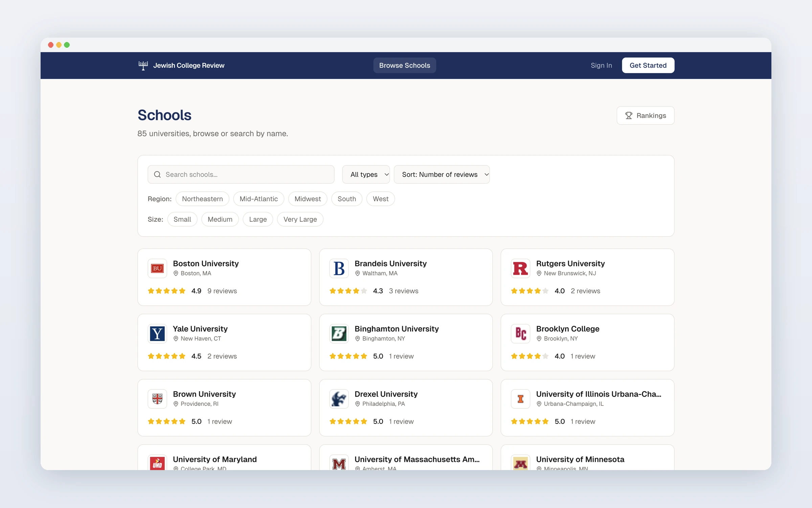812x508 pixels.
Task: Toggle the Northeastern region filter
Action: click(x=202, y=199)
